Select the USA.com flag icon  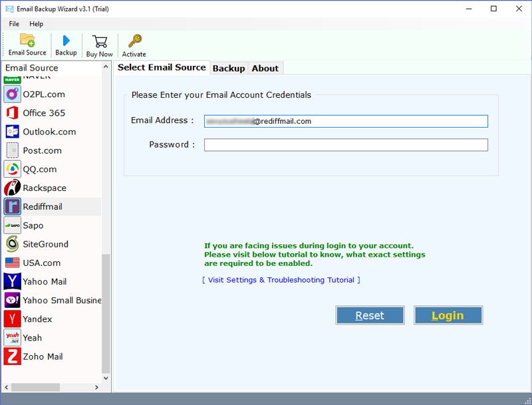pos(12,263)
